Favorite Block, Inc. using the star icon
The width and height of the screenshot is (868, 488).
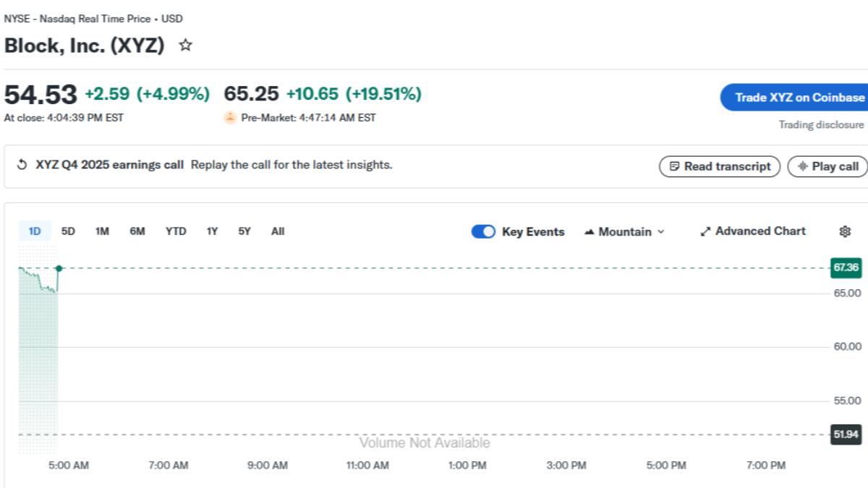click(x=186, y=46)
